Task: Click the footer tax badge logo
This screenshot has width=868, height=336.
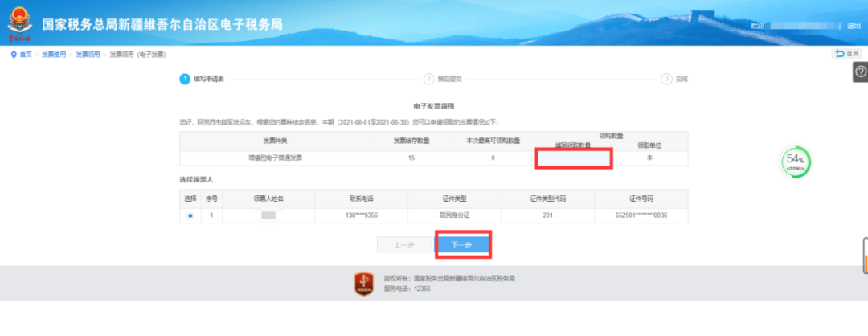Action: click(x=364, y=284)
